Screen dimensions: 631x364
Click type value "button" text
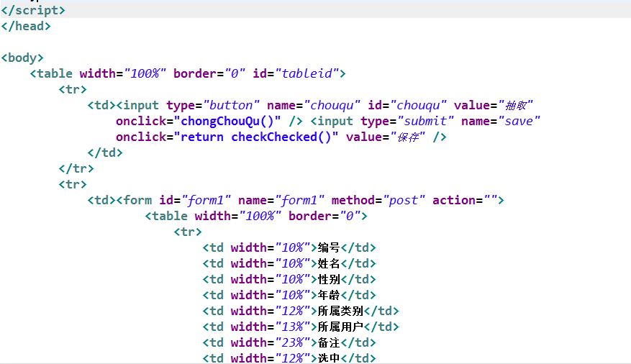point(232,105)
